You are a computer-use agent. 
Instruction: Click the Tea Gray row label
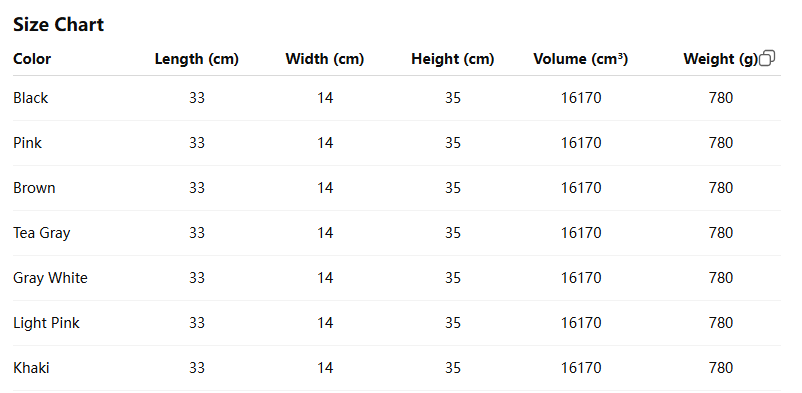tap(42, 233)
